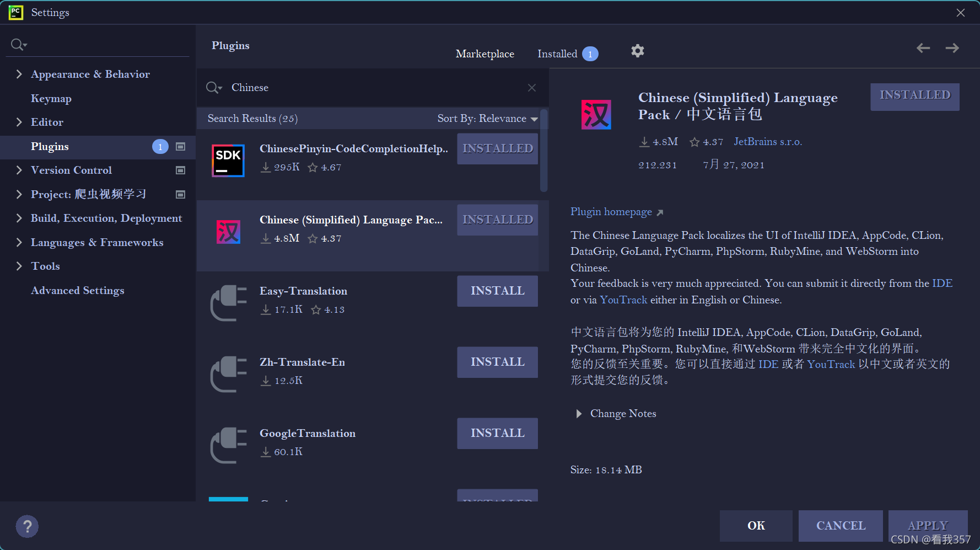This screenshot has width=980, height=550.
Task: Click the CANCEL button
Action: 841,526
